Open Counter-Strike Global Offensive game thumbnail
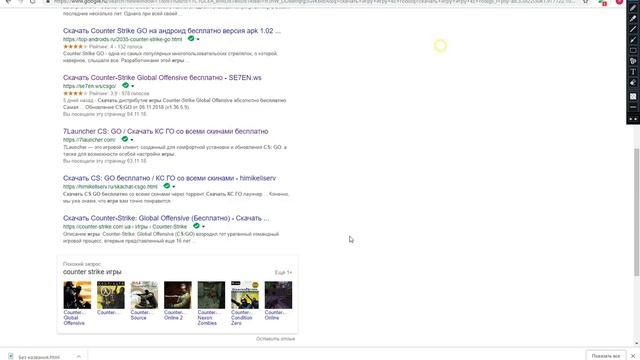 [x=77, y=295]
